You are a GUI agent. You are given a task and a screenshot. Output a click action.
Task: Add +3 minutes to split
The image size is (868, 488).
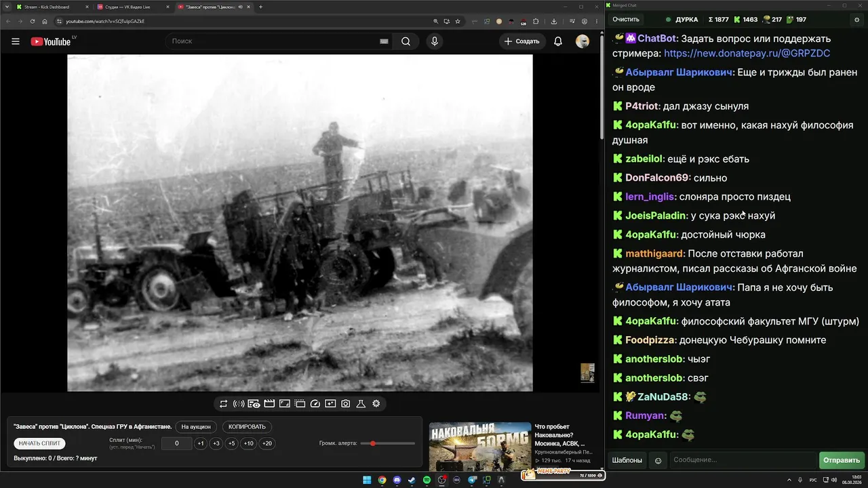point(216,443)
